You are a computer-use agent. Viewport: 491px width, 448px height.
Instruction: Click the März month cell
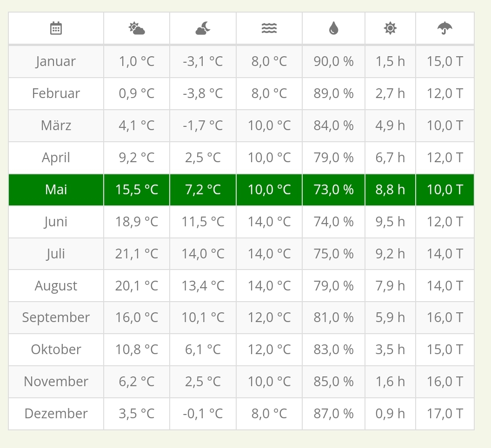[x=56, y=125]
